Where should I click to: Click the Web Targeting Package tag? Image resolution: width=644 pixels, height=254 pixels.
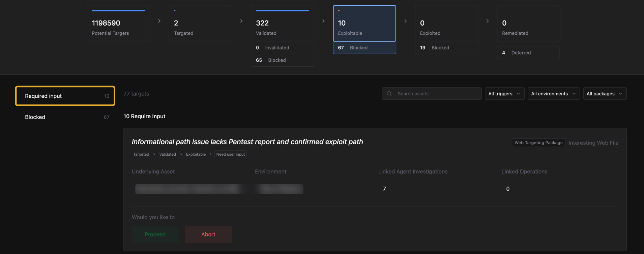(538, 143)
